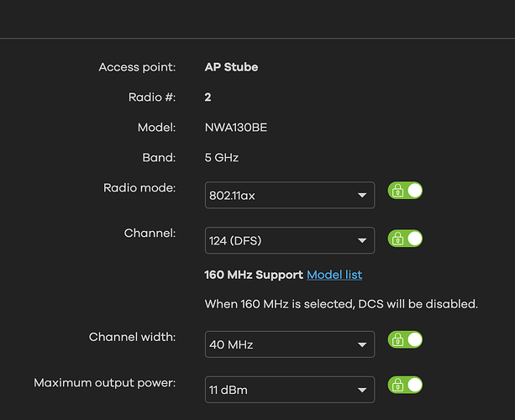Screen dimensions: 515x420
Task: Click the AP Stube access point name
Action: [231, 67]
